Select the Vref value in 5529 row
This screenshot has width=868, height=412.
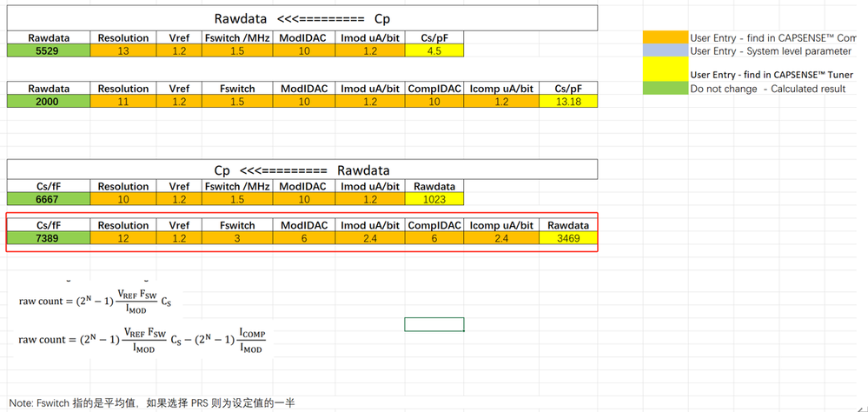[179, 50]
